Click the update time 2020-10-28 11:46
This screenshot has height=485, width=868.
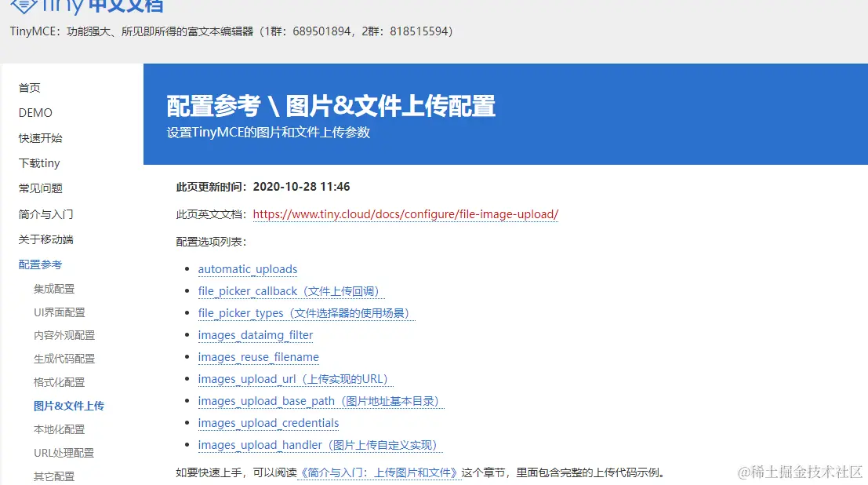[301, 187]
